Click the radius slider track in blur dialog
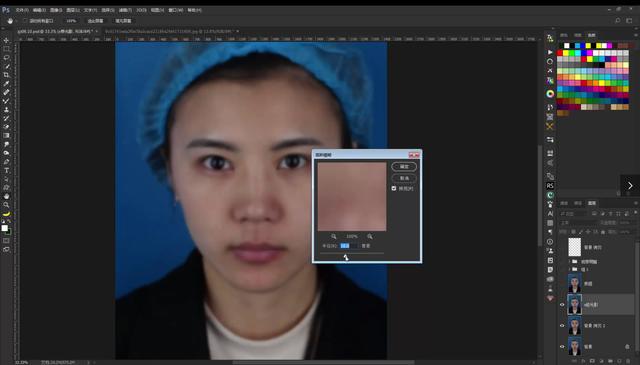This screenshot has width=640, height=365. point(352,254)
